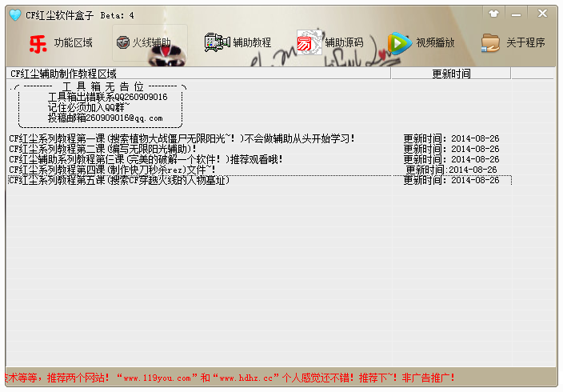Click the update date of 第四课 row
The image size is (563, 392).
click(x=451, y=170)
